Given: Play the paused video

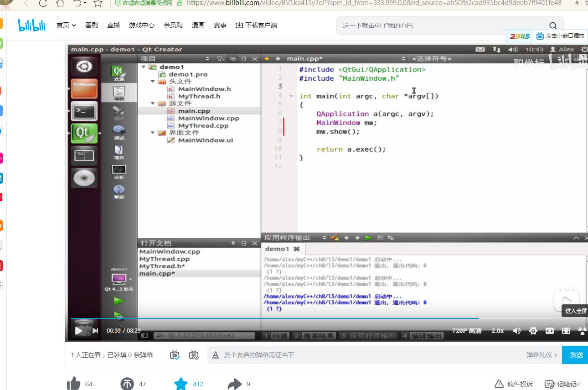Looking at the screenshot, I should pos(78,331).
